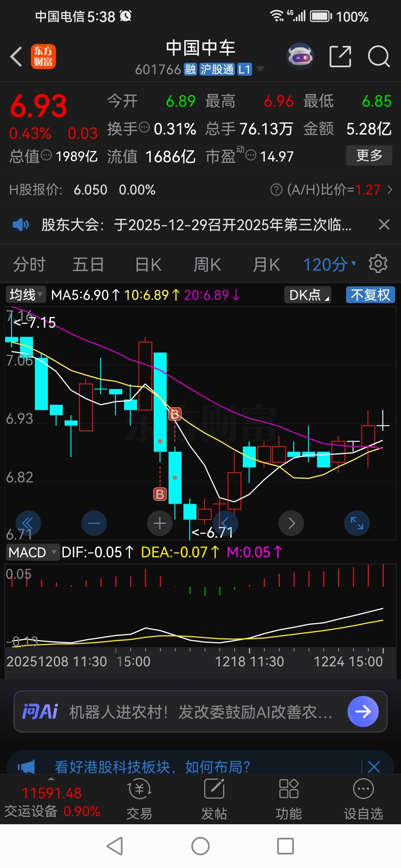The height and width of the screenshot is (868, 401).
Task: Open 发帖 post tab
Action: 214,799
